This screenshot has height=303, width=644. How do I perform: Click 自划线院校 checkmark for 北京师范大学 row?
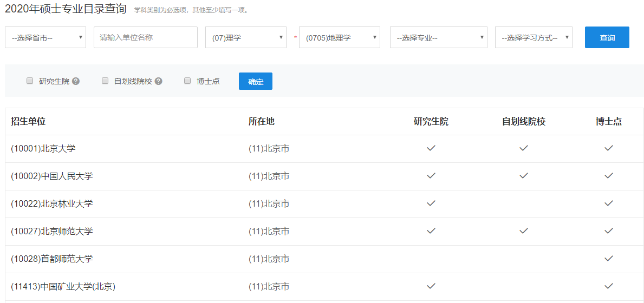click(x=523, y=231)
